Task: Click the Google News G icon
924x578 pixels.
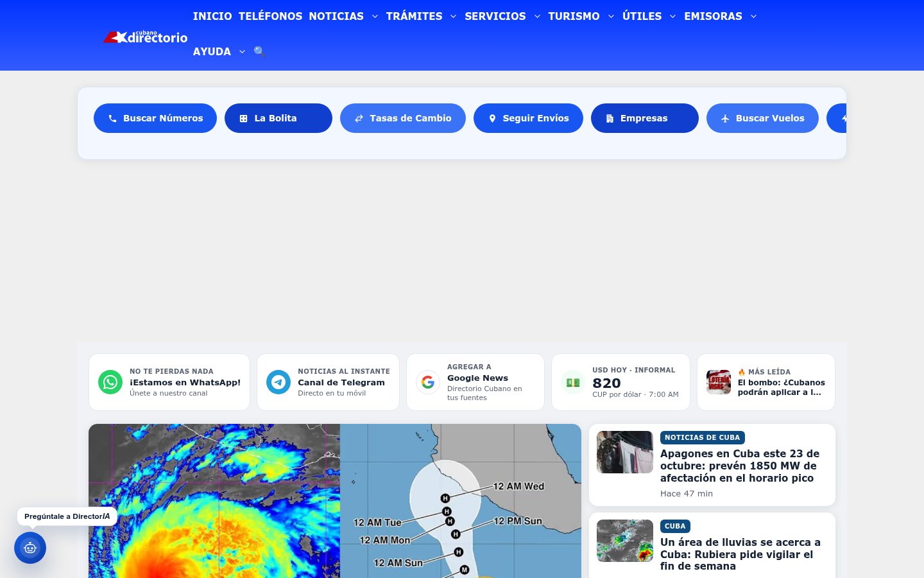Action: pos(428,382)
